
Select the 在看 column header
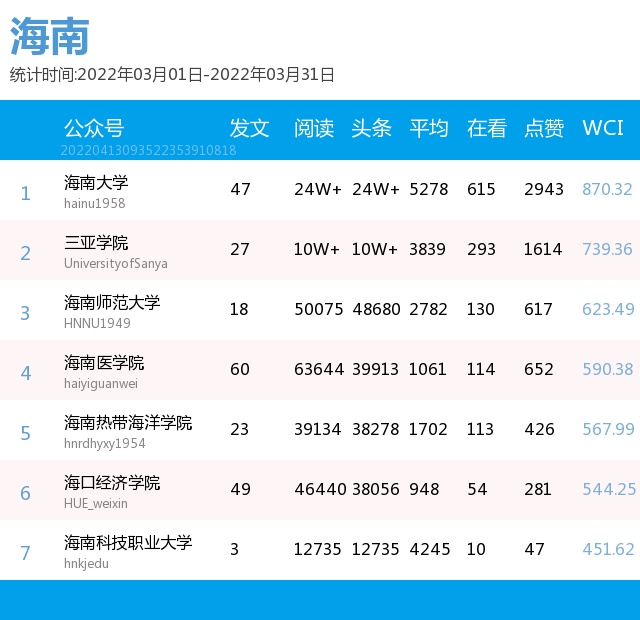pos(487,128)
